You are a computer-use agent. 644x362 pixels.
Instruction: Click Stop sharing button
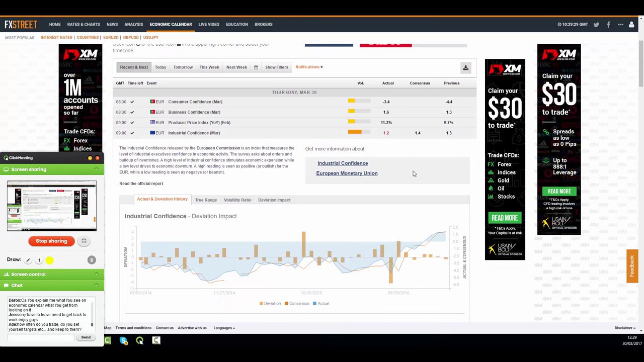[x=51, y=241]
